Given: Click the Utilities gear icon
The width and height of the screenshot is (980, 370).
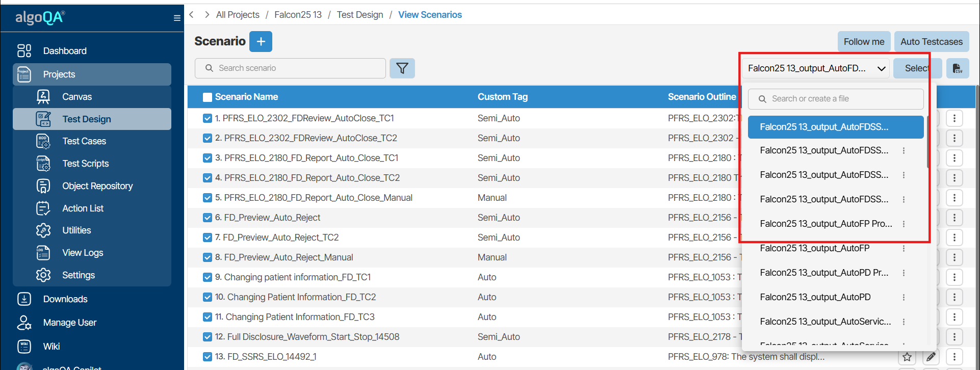Looking at the screenshot, I should [x=43, y=230].
